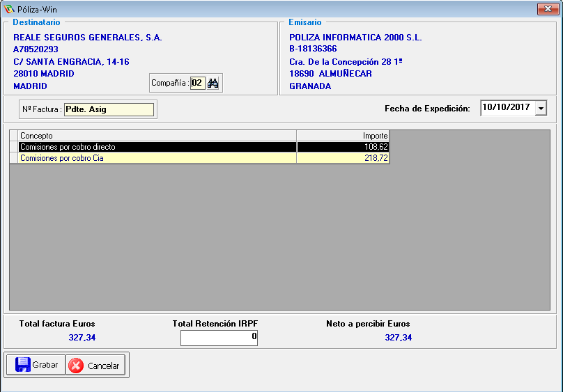Screen dimensions: 563x392
Task: Click the Nº Factura field Pdte. Asig
Action: (x=109, y=109)
